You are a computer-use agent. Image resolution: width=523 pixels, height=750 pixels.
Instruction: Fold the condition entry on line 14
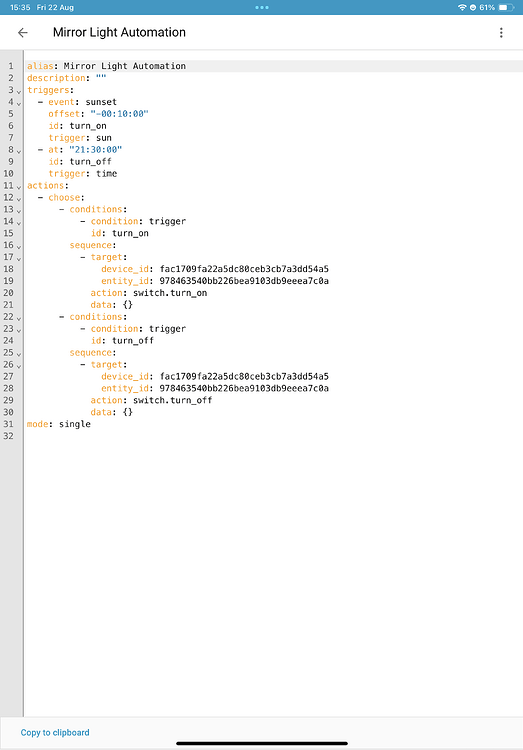pyautogui.click(x=19, y=222)
